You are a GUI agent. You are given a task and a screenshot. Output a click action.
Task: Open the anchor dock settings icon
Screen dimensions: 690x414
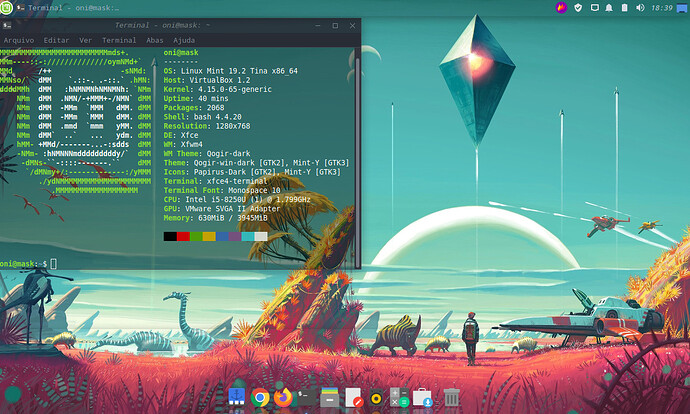(x=236, y=396)
